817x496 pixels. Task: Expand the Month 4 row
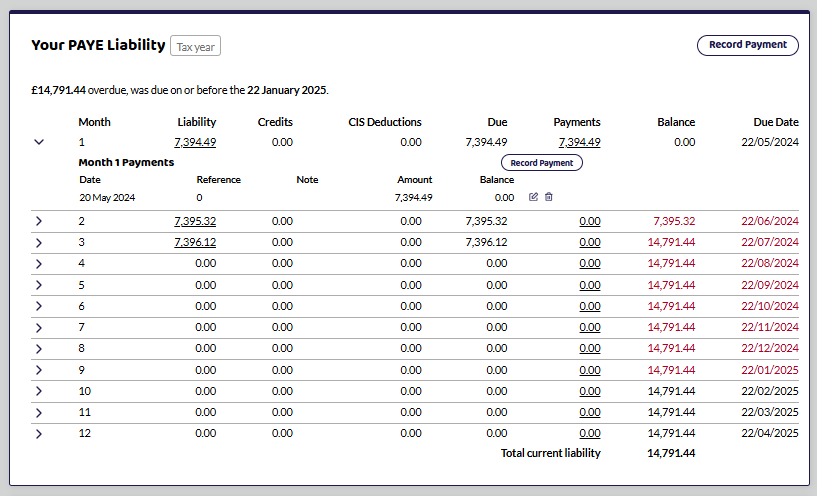(x=39, y=264)
